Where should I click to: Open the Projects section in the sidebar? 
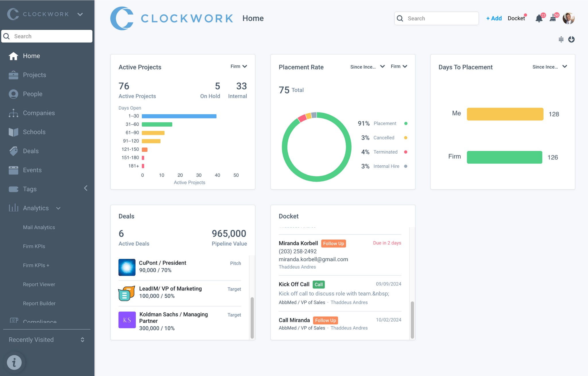point(34,75)
